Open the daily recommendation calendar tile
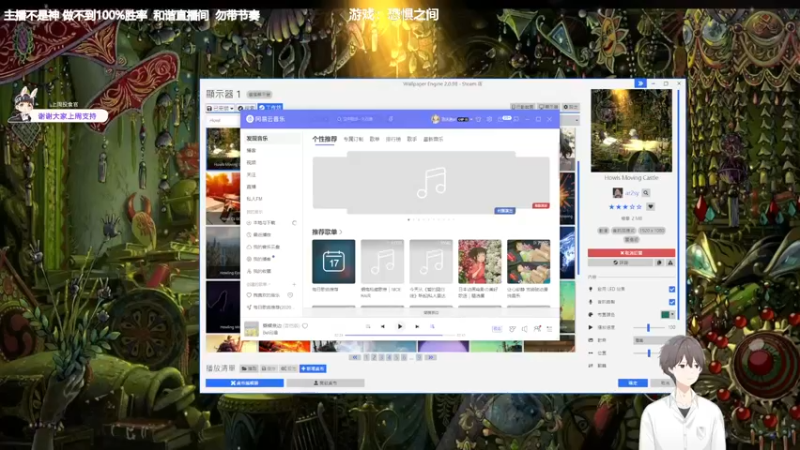This screenshot has height=450, width=800. [334, 261]
